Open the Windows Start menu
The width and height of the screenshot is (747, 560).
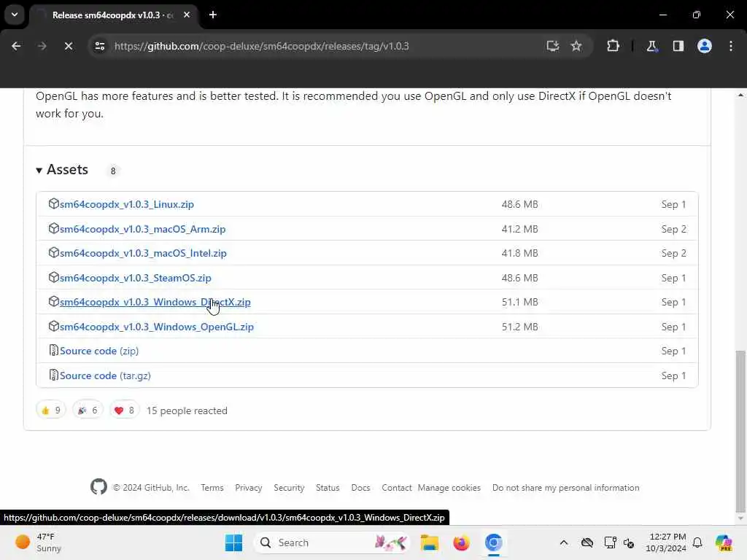(233, 542)
